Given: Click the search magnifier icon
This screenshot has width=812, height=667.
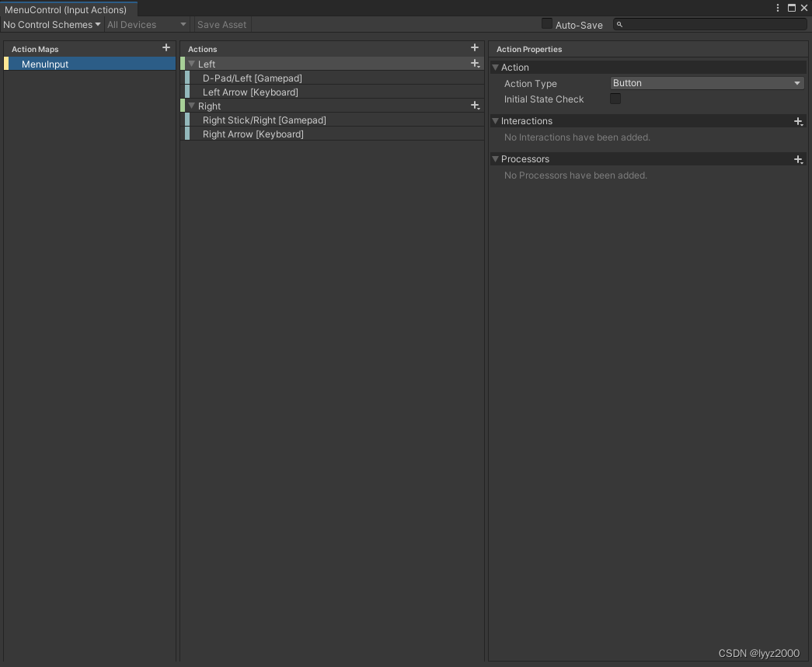Looking at the screenshot, I should (x=619, y=25).
